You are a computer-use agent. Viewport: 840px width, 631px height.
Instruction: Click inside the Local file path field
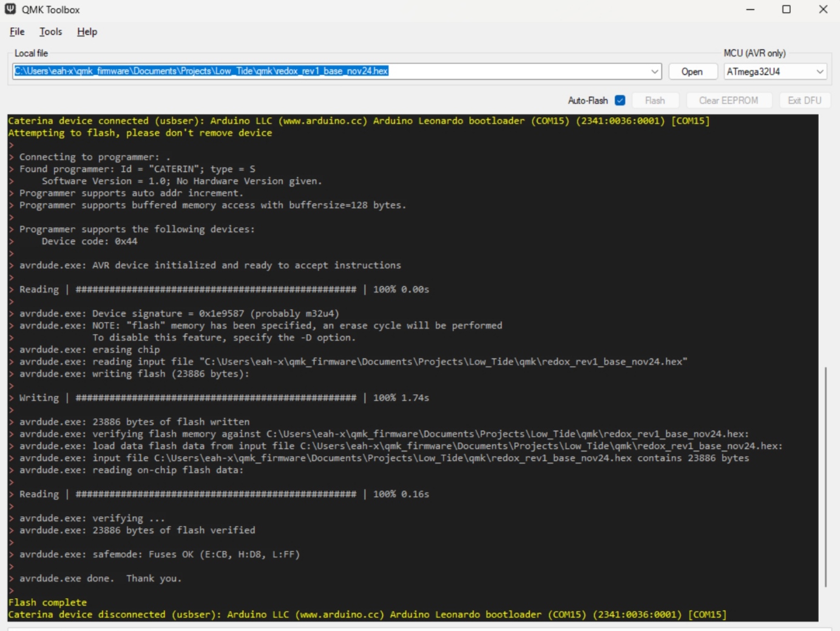[x=516, y=72]
